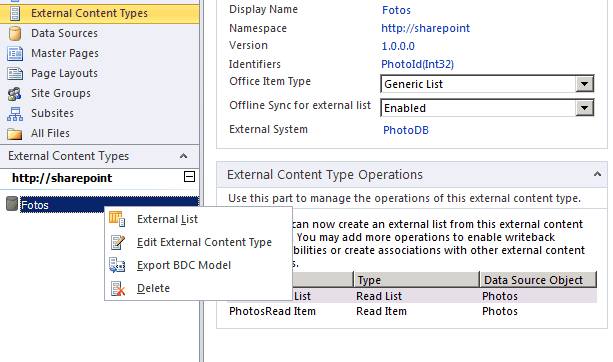Sort by the Type column header
Viewport: 613px width, 362px height.
click(416, 280)
